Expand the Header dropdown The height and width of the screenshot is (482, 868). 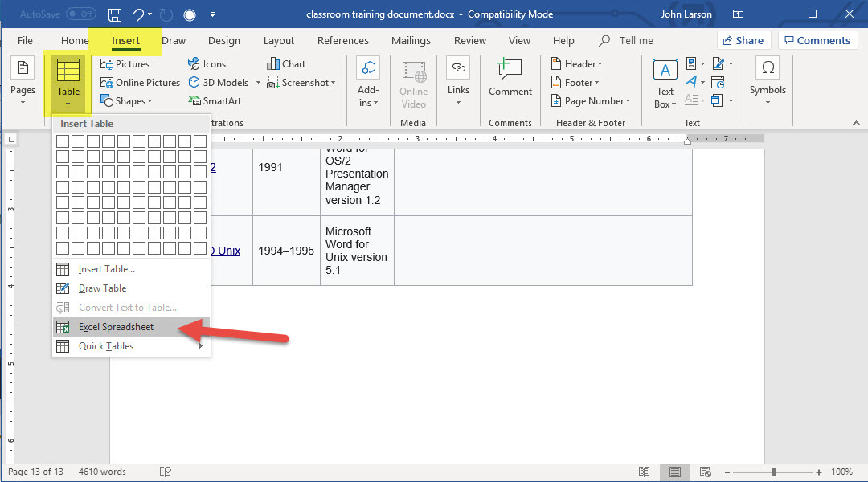point(577,64)
